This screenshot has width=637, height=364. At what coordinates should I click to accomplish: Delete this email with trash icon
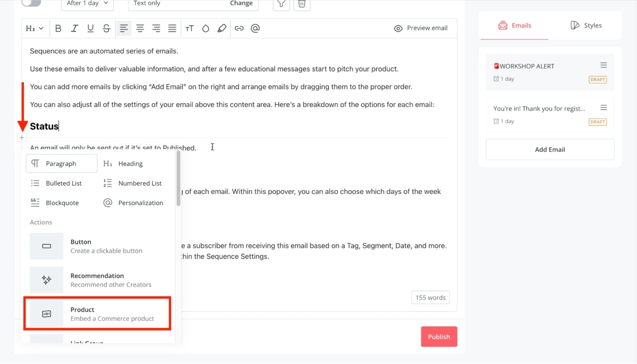302,4
